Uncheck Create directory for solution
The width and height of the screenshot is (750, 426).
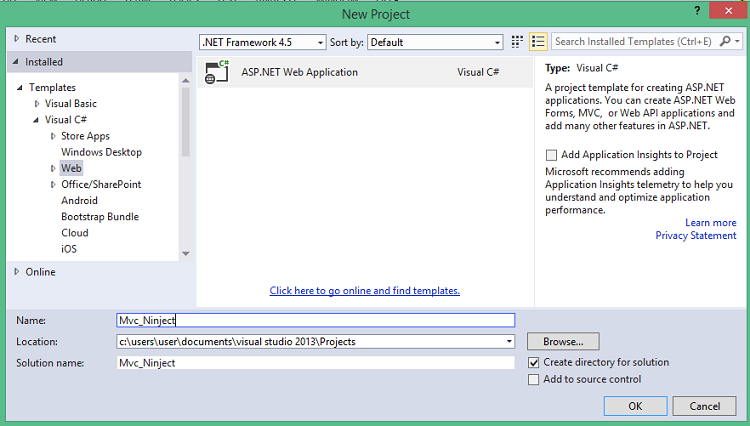(533, 362)
